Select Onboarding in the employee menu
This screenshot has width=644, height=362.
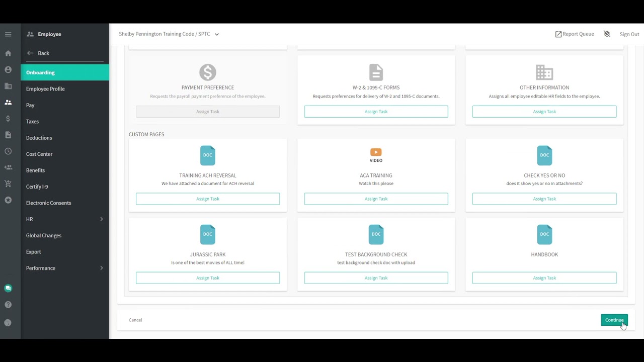point(65,72)
